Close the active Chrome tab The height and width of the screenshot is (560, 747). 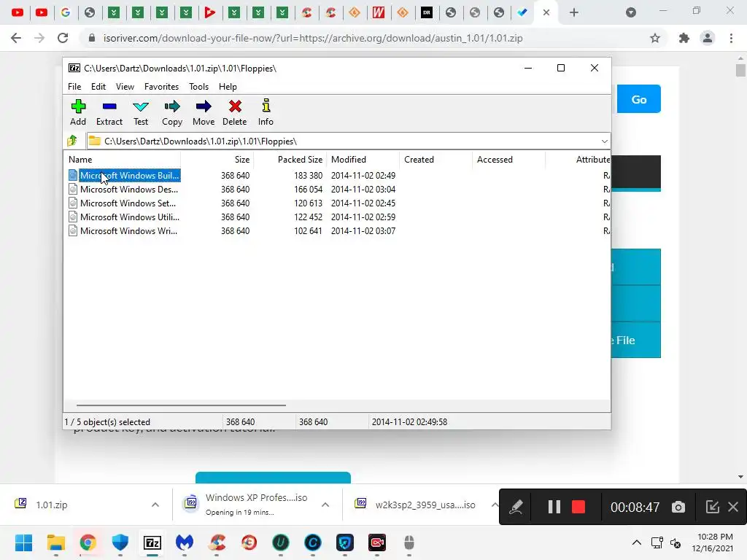point(546,12)
